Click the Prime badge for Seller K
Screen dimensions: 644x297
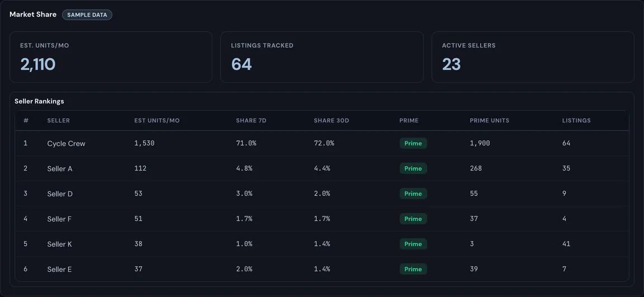(413, 244)
